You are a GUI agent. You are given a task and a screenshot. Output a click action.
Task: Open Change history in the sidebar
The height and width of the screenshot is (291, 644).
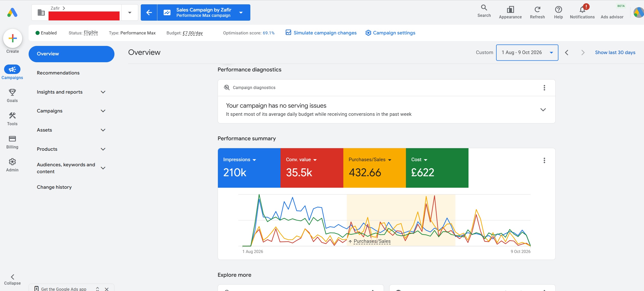pos(54,187)
